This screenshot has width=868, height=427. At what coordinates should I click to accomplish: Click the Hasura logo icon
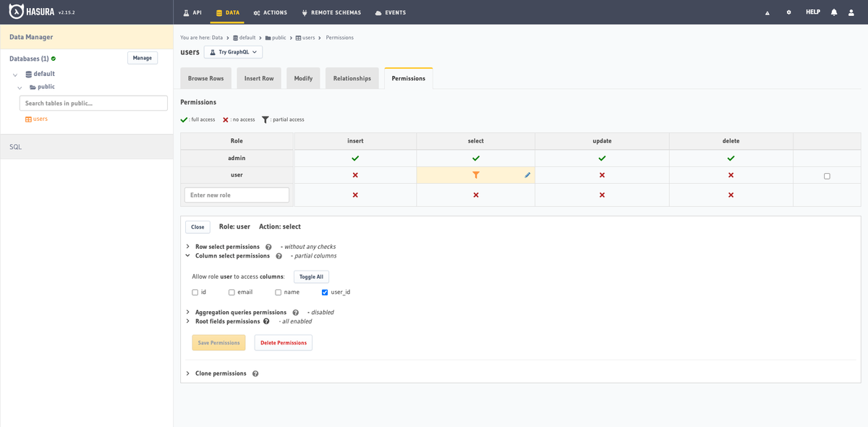click(17, 12)
